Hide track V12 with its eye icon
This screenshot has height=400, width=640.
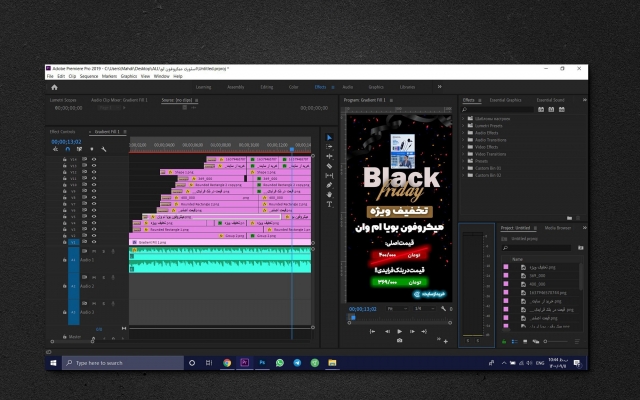(x=94, y=172)
